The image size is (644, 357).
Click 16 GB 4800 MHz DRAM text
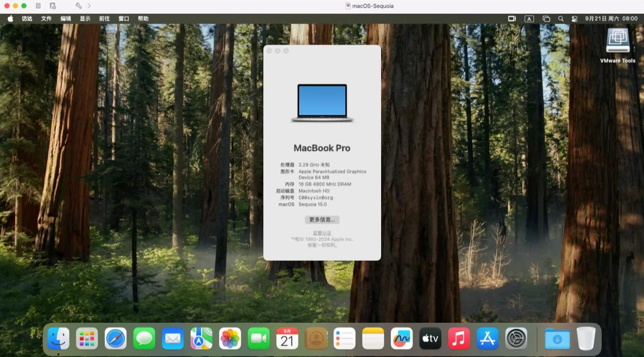pyautogui.click(x=325, y=184)
